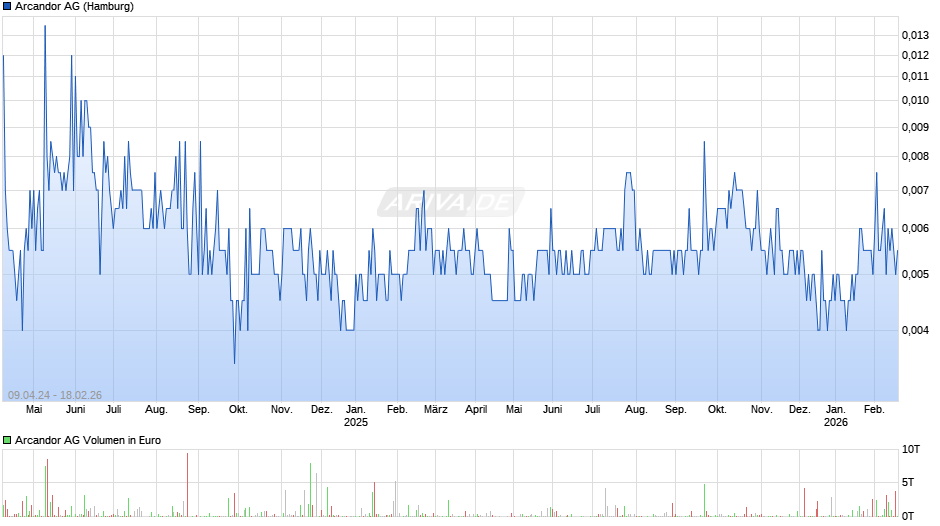Click the 0,009 price axis label
Screen dimensions: 940x526
click(915, 127)
